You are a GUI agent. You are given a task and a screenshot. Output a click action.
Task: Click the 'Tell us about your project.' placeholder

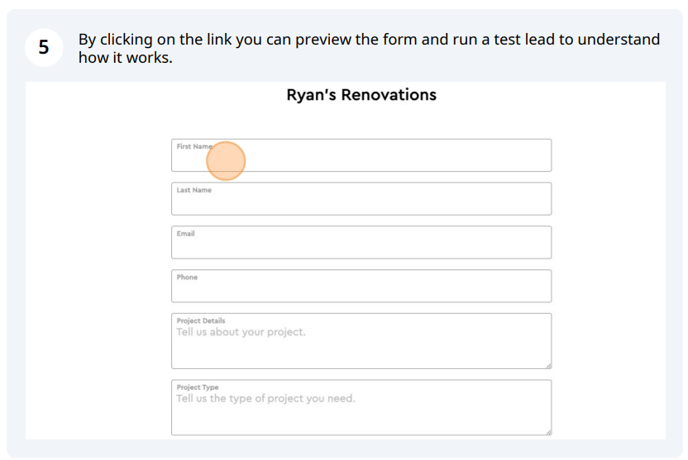point(241,332)
